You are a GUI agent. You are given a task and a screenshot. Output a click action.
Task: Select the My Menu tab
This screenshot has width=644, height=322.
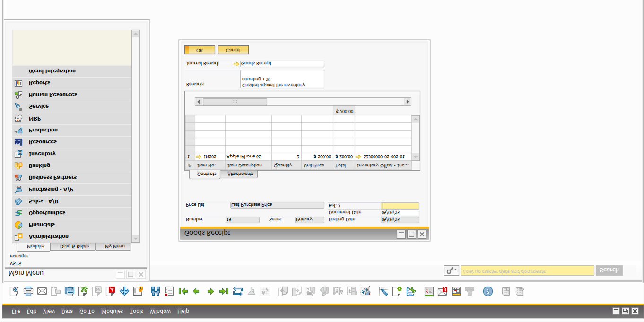(113, 246)
